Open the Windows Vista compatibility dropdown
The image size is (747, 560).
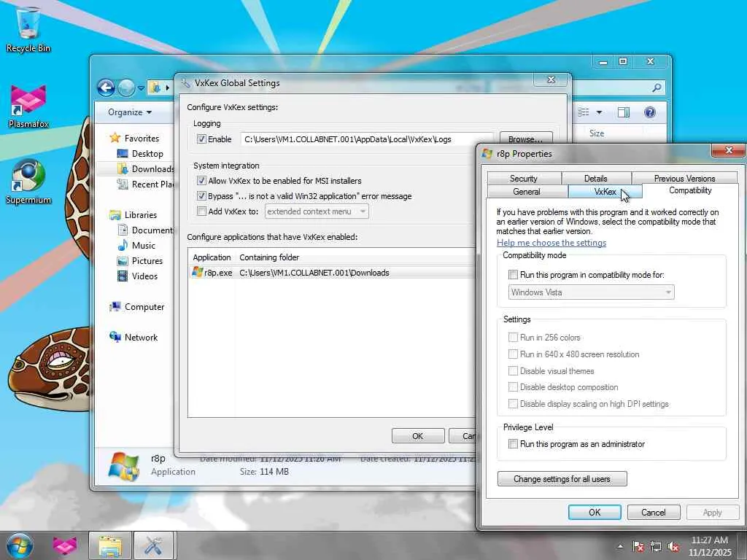click(591, 292)
